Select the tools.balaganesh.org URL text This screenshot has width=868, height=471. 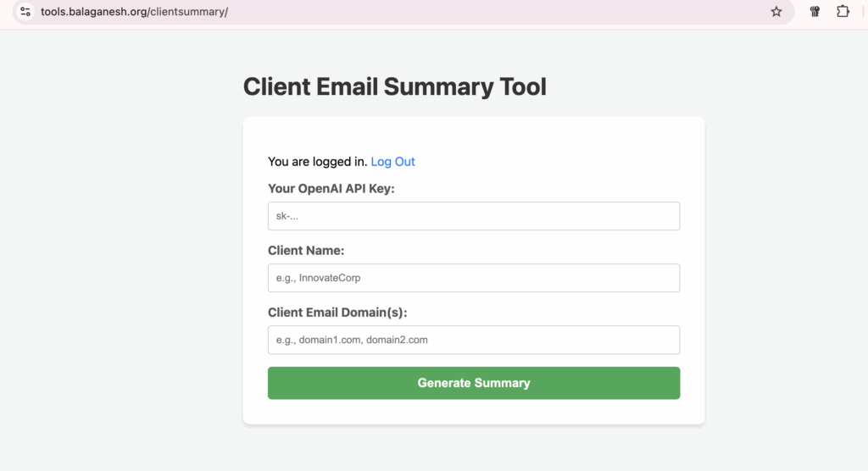[94, 12]
